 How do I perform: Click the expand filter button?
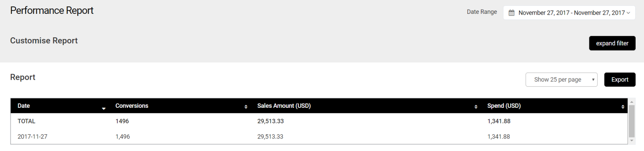[x=612, y=43]
